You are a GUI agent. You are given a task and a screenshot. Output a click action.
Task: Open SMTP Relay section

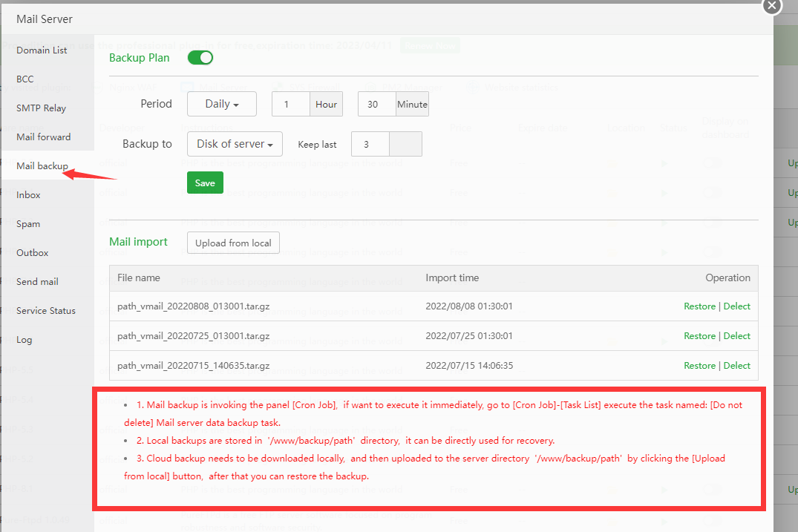42,108
